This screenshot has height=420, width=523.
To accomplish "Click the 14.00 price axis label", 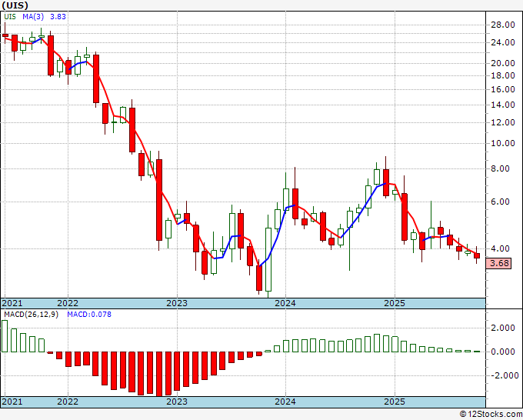I will [502, 105].
